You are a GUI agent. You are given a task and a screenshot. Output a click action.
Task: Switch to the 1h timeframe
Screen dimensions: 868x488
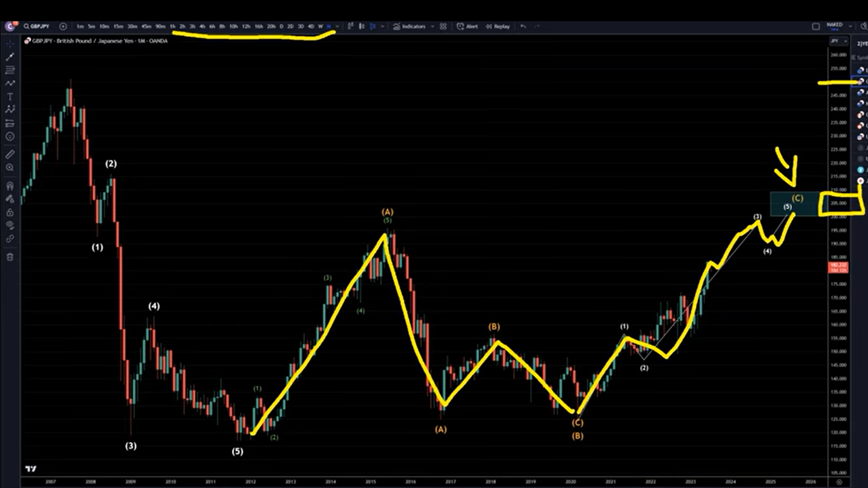tap(172, 26)
